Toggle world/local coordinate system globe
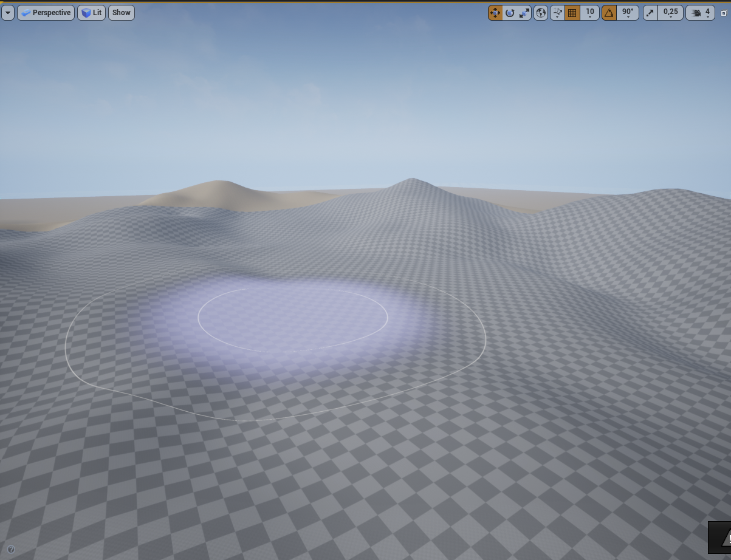The image size is (731, 560). pos(541,13)
